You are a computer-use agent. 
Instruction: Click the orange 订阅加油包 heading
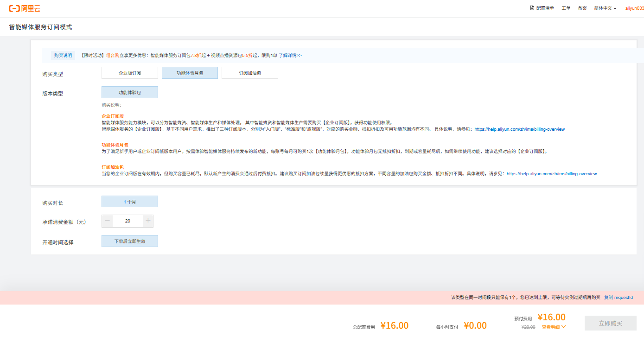coord(113,167)
